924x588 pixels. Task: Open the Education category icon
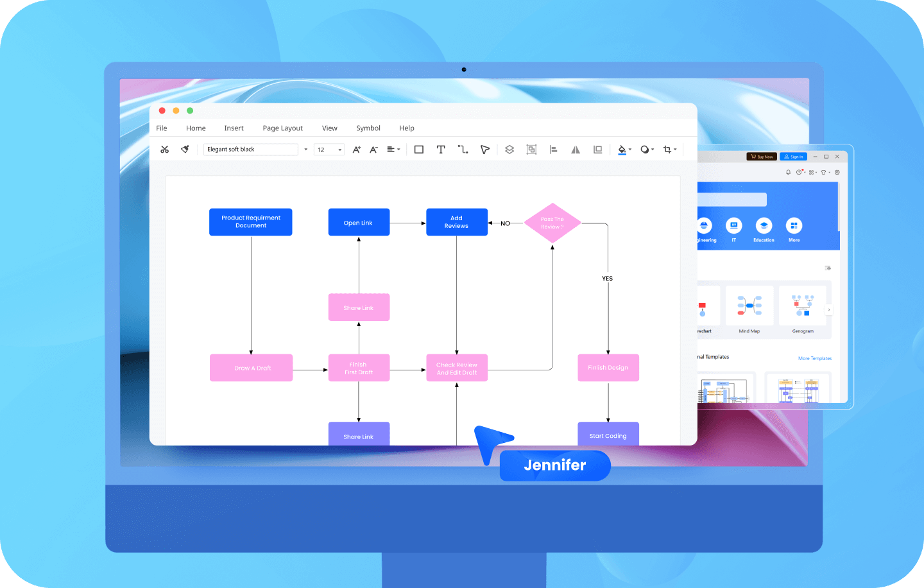pos(764,226)
